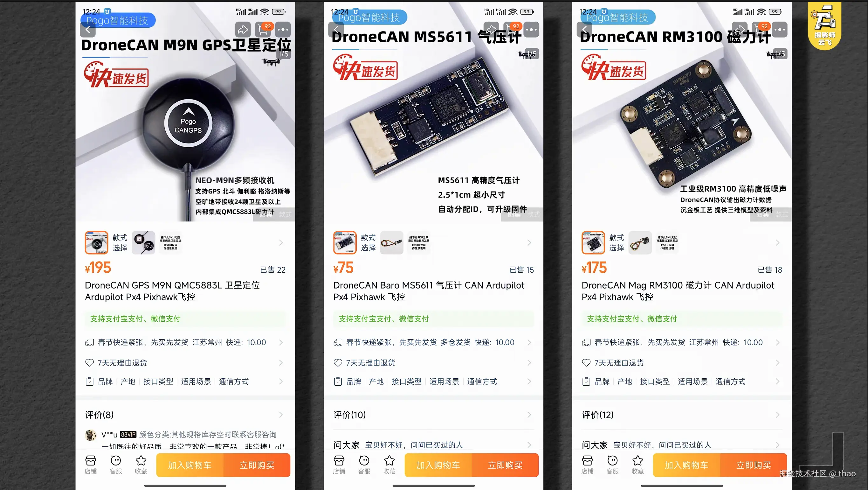Open the 店铺 store icon on GPS M9N page

pyautogui.click(x=91, y=465)
